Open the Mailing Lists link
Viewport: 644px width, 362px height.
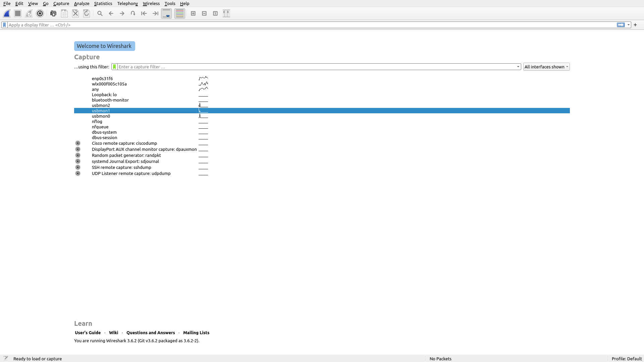click(196, 333)
